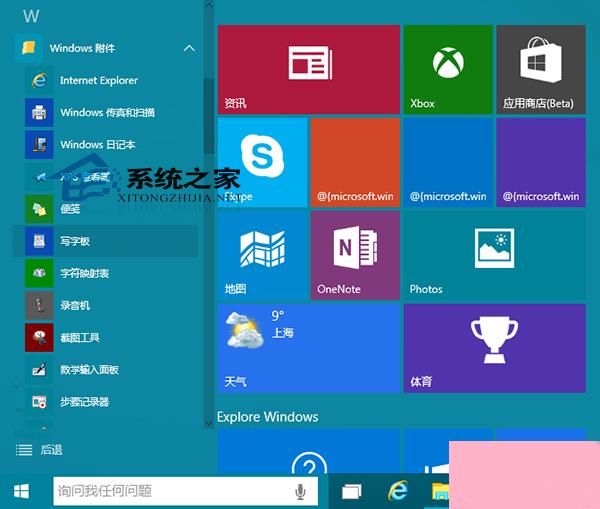The height and width of the screenshot is (509, 600).
Task: Click the Windows 附件 folder label
Action: pyautogui.click(x=82, y=48)
